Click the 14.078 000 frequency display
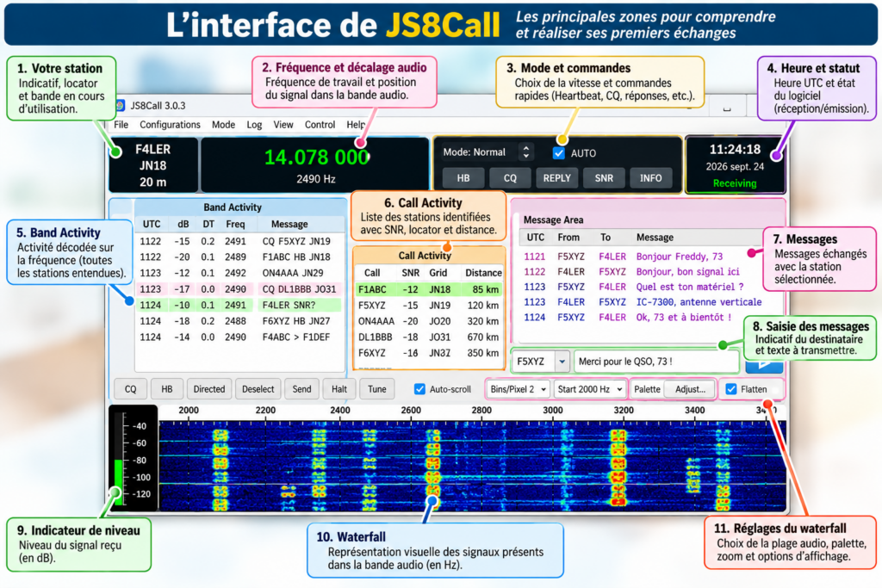 [317, 158]
